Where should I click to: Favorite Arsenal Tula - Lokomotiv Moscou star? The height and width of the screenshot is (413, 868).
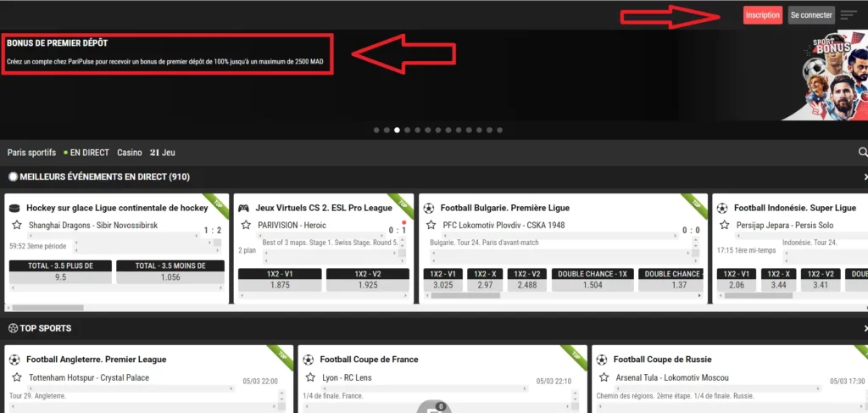(x=604, y=377)
